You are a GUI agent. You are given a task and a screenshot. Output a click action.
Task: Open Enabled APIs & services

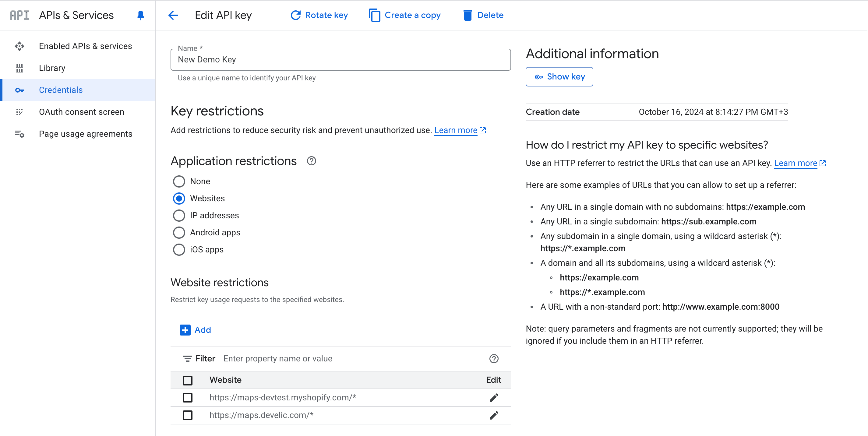[x=85, y=46]
